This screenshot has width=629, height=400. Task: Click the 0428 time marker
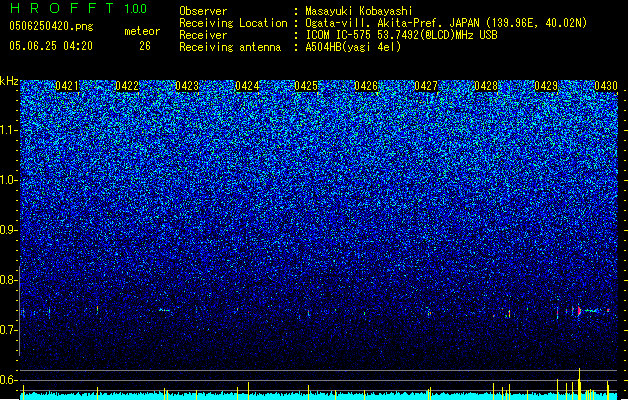pyautogui.click(x=486, y=86)
